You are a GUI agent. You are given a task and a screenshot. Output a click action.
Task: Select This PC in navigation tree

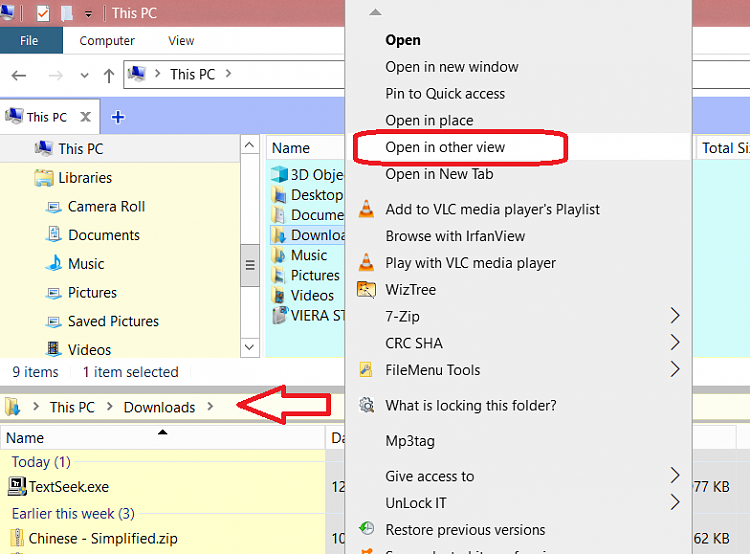[80, 149]
